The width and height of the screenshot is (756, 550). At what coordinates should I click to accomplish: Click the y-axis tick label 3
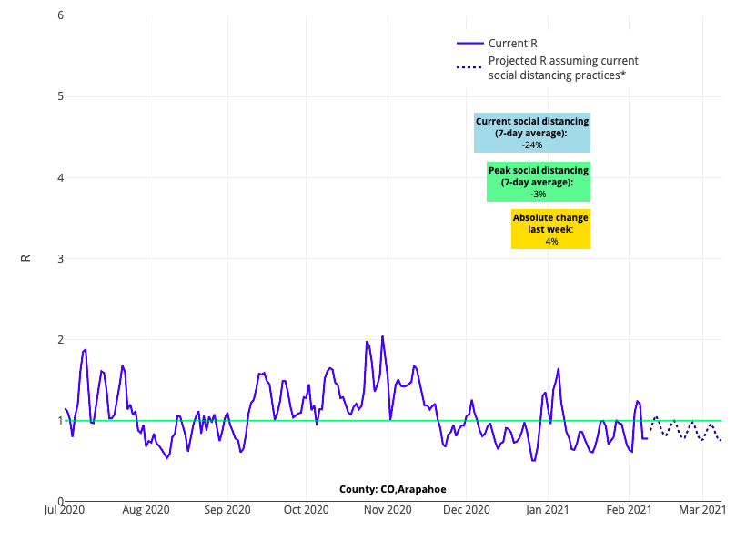pos(59,258)
